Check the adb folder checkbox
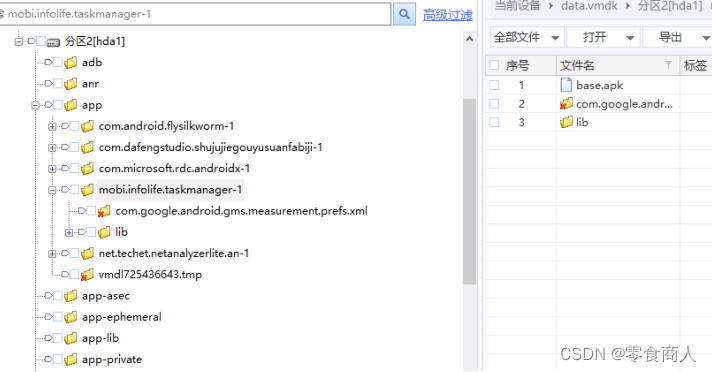The height and width of the screenshot is (372, 712). 58,63
